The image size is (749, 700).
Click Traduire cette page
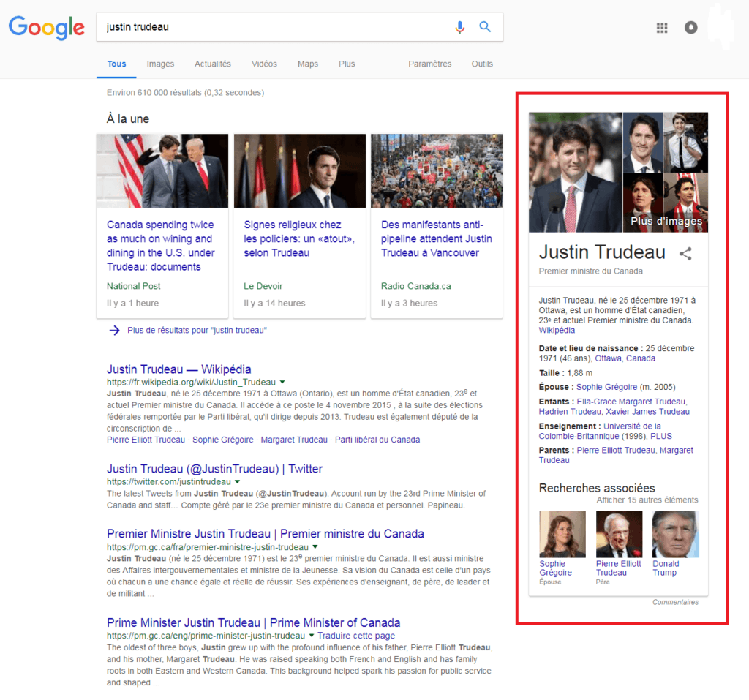point(356,636)
